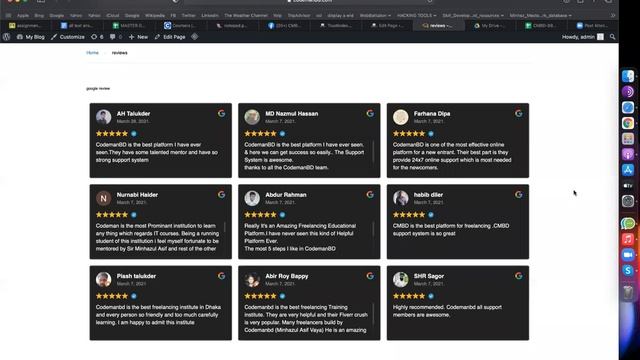The width and height of the screenshot is (640, 360).
Task: Switch to the MASTER spreadsheet browser tab
Action: [128, 25]
